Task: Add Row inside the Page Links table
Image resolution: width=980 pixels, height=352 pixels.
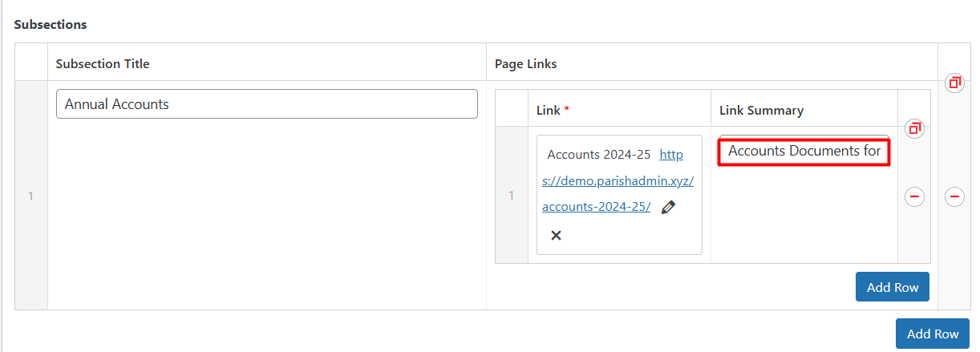Action: tap(892, 287)
